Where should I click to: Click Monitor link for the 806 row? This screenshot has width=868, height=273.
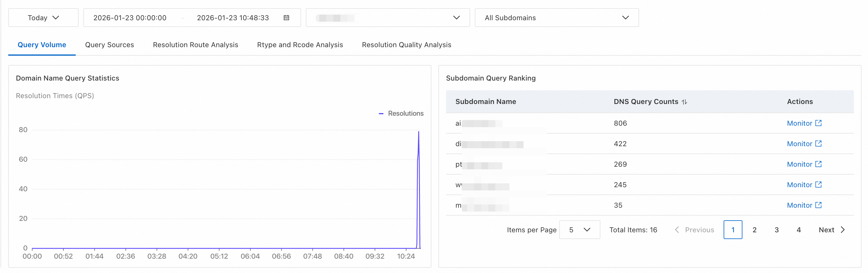pyautogui.click(x=799, y=123)
